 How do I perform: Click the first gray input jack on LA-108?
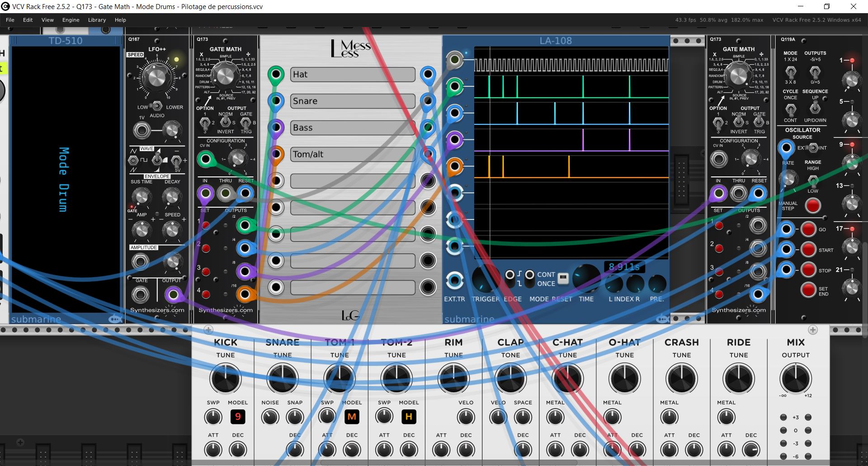tap(455, 60)
